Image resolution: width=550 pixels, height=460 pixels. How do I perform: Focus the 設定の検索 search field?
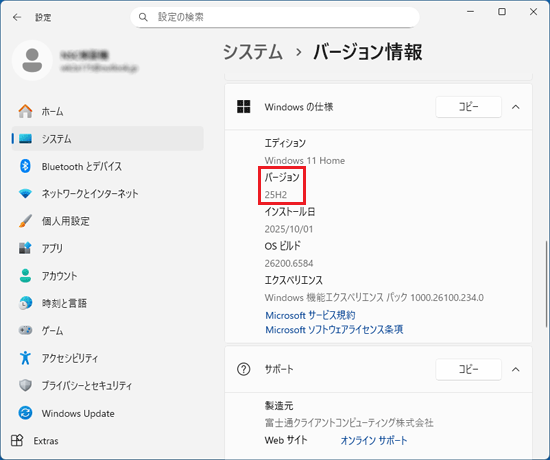pos(275,17)
